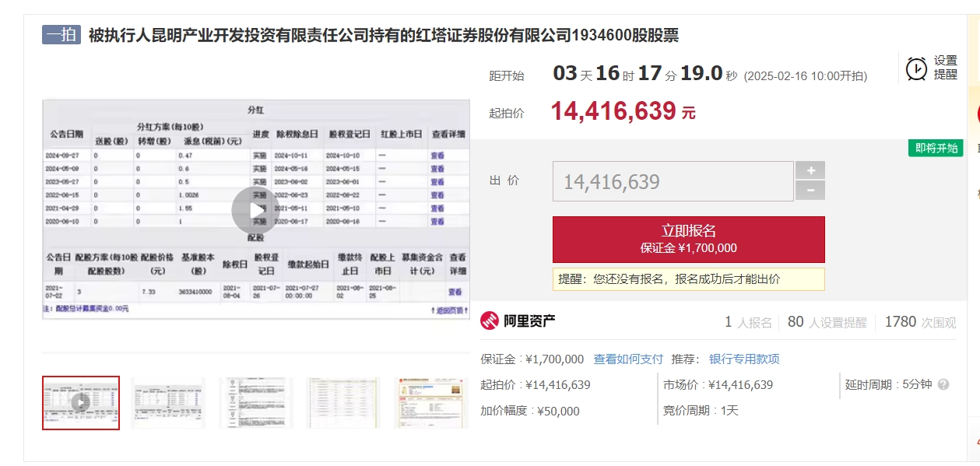Click the 2025-02-16 10:00开拍 start time
Image resolution: width=980 pixels, height=466 pixels.
[x=806, y=76]
